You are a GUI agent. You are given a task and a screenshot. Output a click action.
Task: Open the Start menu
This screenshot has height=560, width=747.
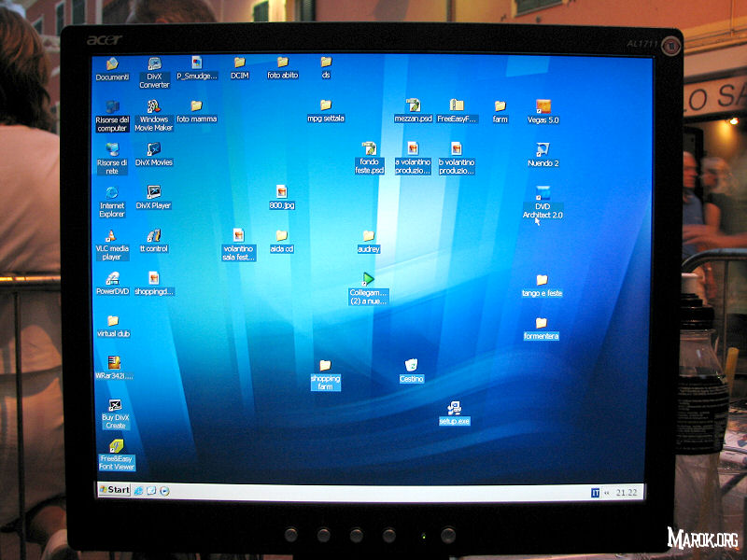coord(114,490)
